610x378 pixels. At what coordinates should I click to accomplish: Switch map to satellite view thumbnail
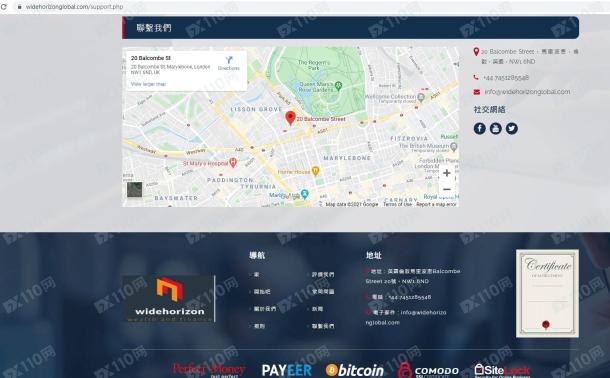[x=135, y=190]
